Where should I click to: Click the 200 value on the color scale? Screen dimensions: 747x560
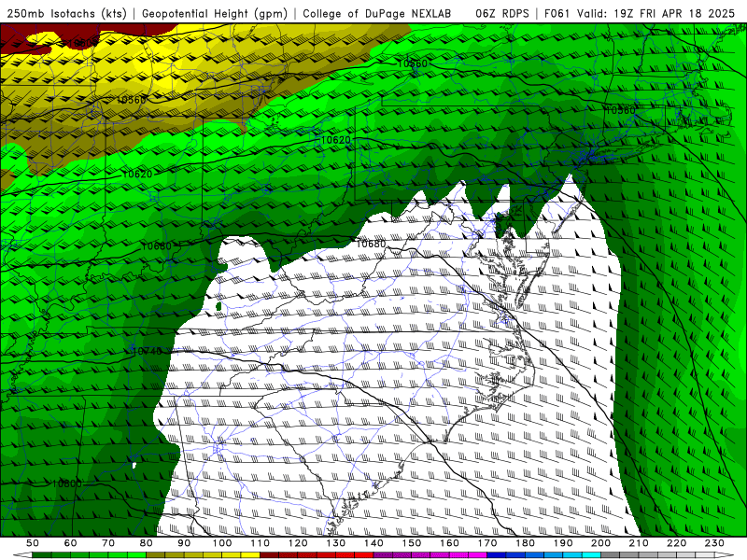[x=601, y=543]
